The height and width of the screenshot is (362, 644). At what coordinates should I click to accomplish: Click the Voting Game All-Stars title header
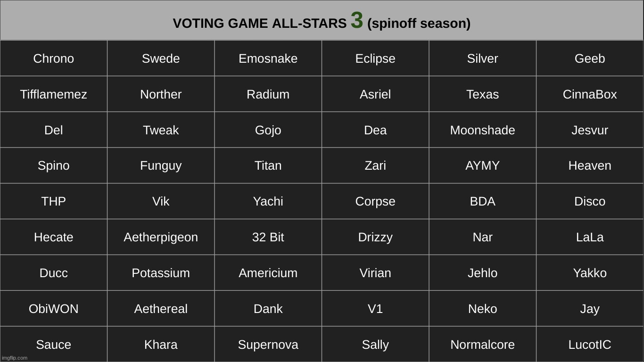(322, 20)
